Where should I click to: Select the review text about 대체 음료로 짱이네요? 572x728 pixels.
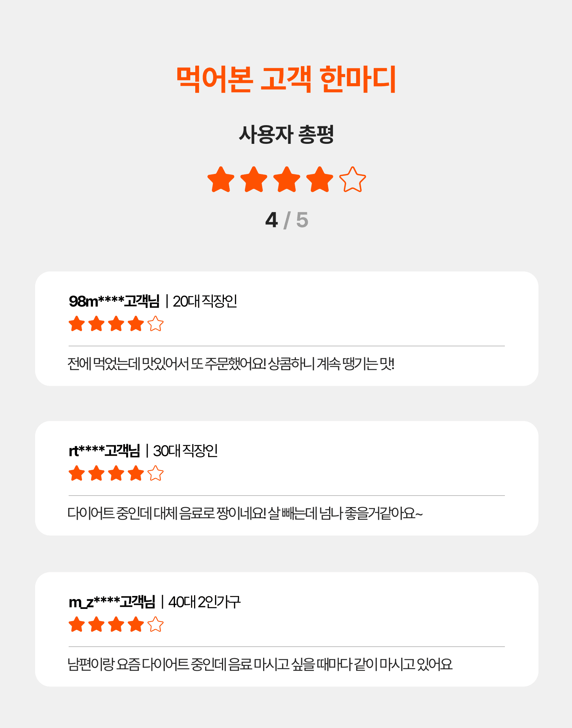point(245,513)
